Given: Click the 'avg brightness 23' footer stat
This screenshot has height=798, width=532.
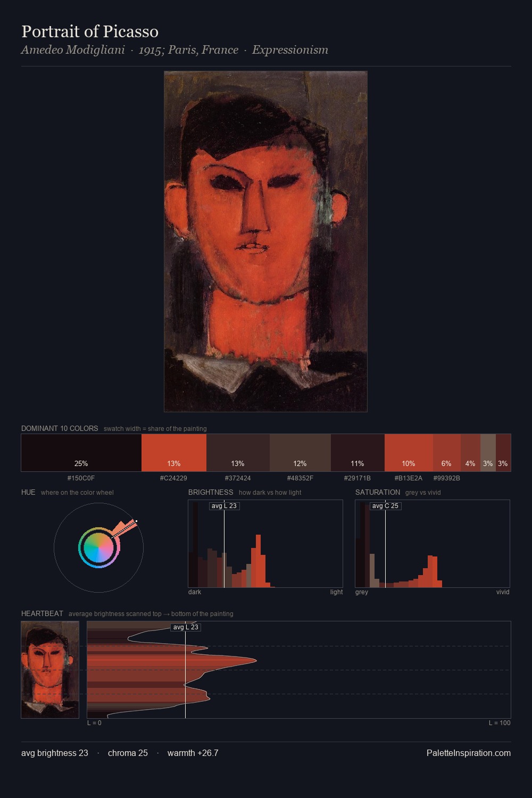Looking at the screenshot, I should [55, 753].
